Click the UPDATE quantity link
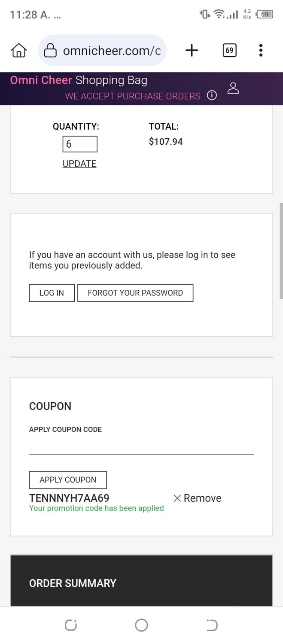The height and width of the screenshot is (644, 283). pyautogui.click(x=79, y=164)
